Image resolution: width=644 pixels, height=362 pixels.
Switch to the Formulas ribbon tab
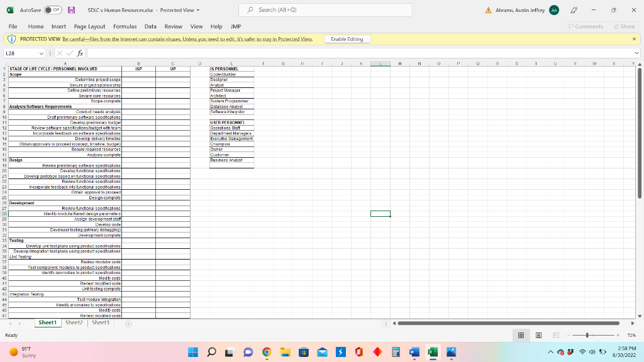(x=126, y=26)
